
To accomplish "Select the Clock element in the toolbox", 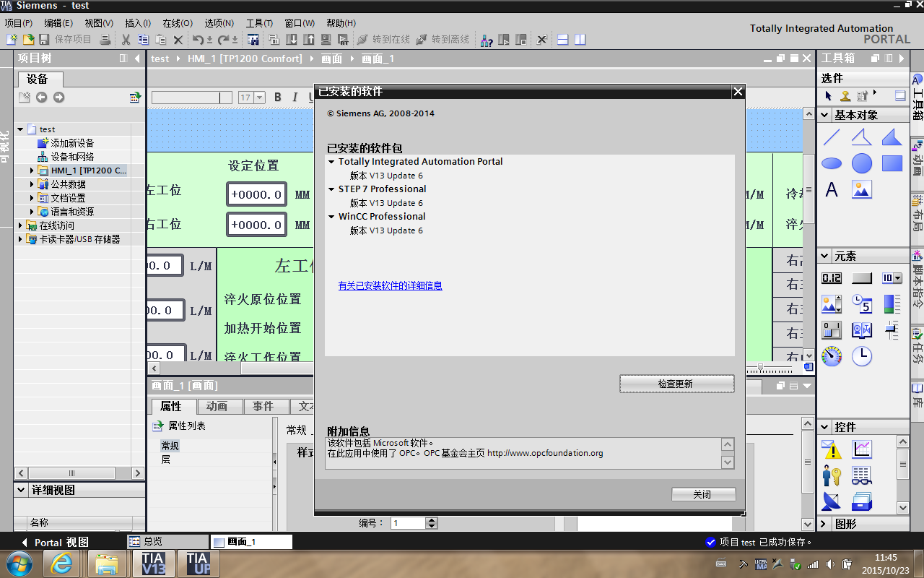I will tap(862, 356).
